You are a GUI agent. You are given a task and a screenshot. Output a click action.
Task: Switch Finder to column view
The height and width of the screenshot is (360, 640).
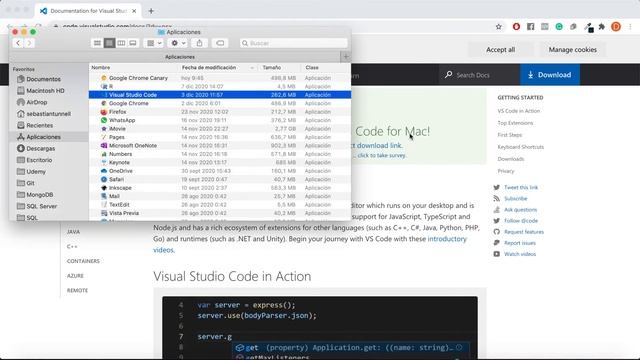click(x=121, y=43)
